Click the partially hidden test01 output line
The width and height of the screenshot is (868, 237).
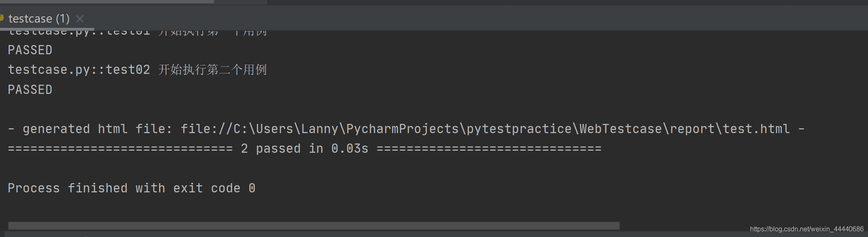point(137,33)
